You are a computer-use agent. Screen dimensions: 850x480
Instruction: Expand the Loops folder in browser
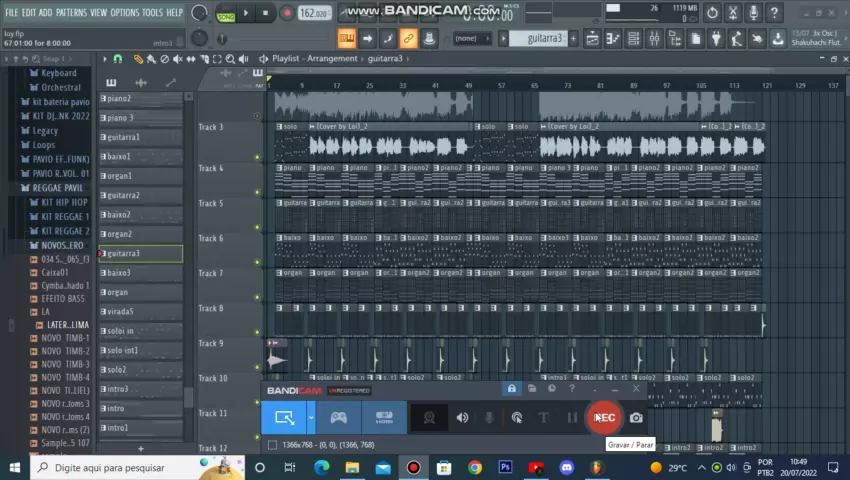click(44, 145)
